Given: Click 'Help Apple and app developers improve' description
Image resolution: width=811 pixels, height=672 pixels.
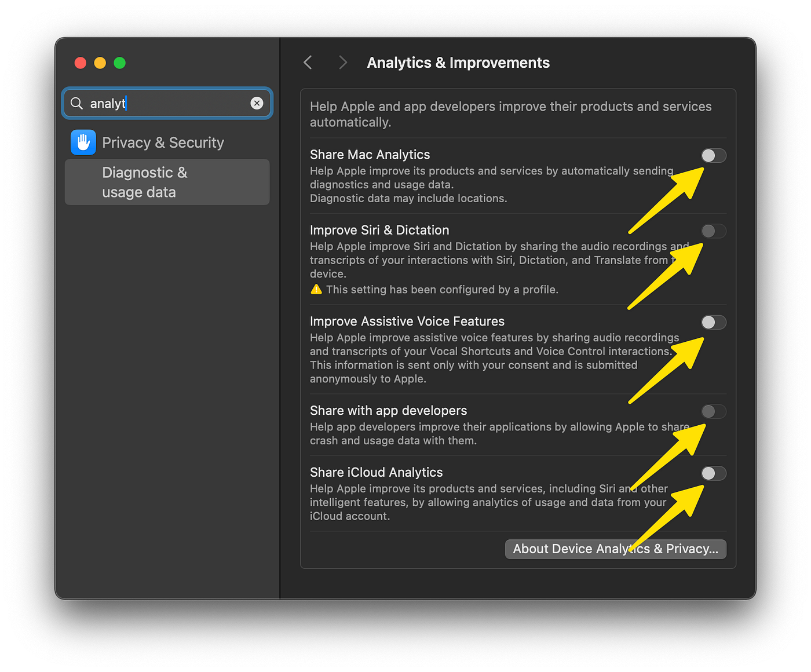Looking at the screenshot, I should (511, 114).
